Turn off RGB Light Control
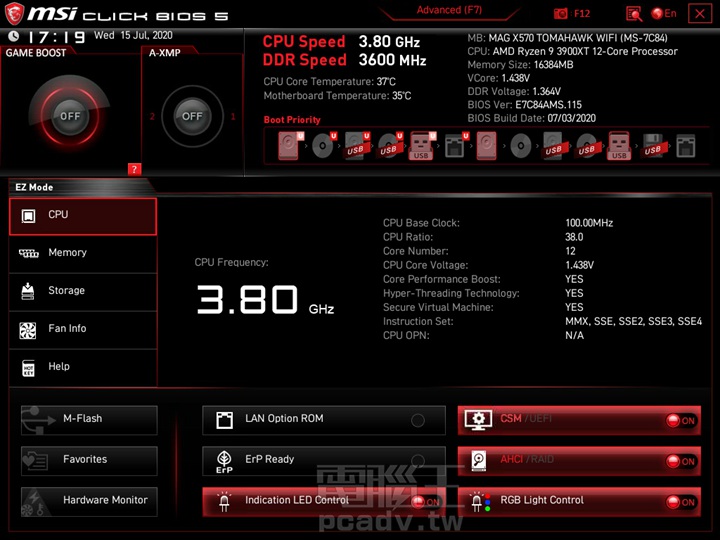The height and width of the screenshot is (540, 720). pyautogui.click(x=681, y=502)
